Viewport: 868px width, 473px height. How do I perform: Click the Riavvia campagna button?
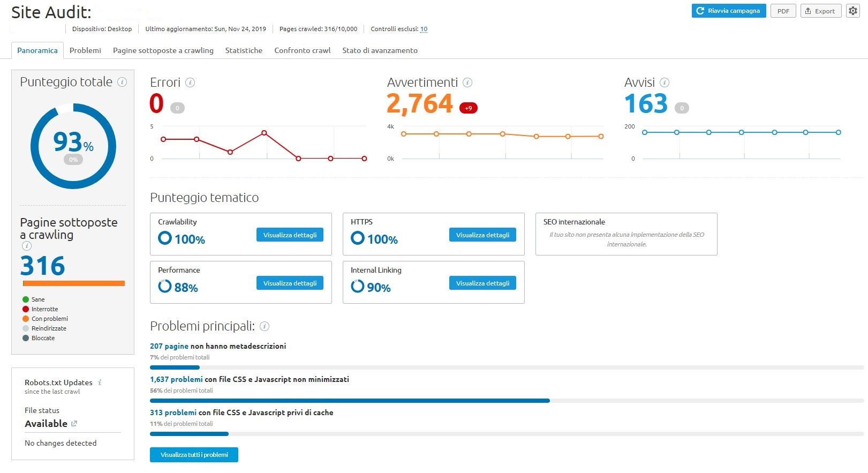point(729,11)
